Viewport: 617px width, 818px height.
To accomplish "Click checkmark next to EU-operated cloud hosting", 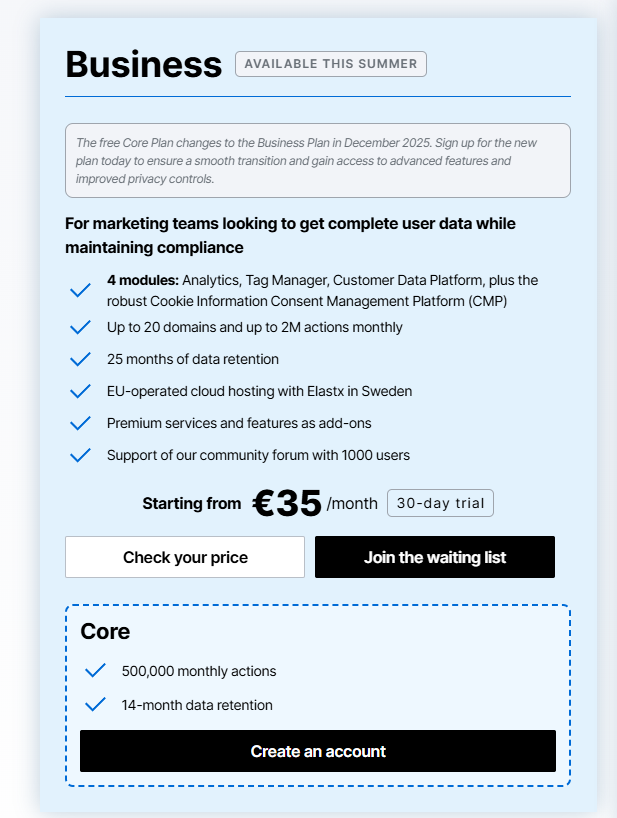I will pos(80,391).
